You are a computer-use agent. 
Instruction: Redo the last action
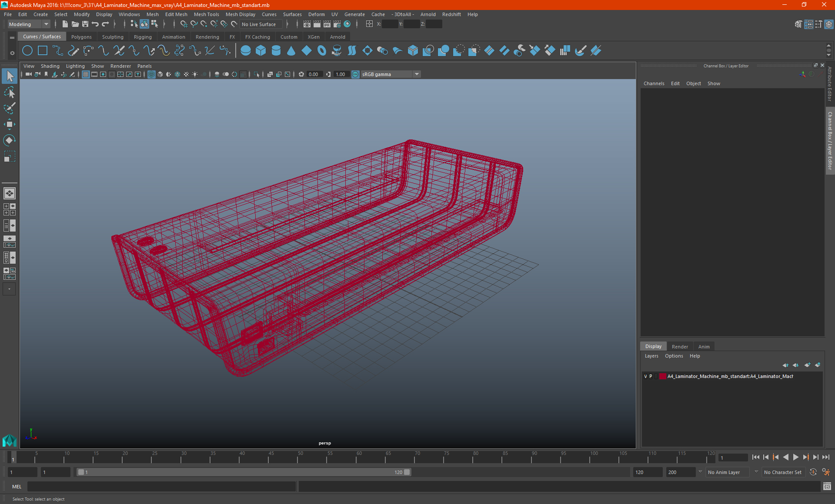pyautogui.click(x=105, y=24)
